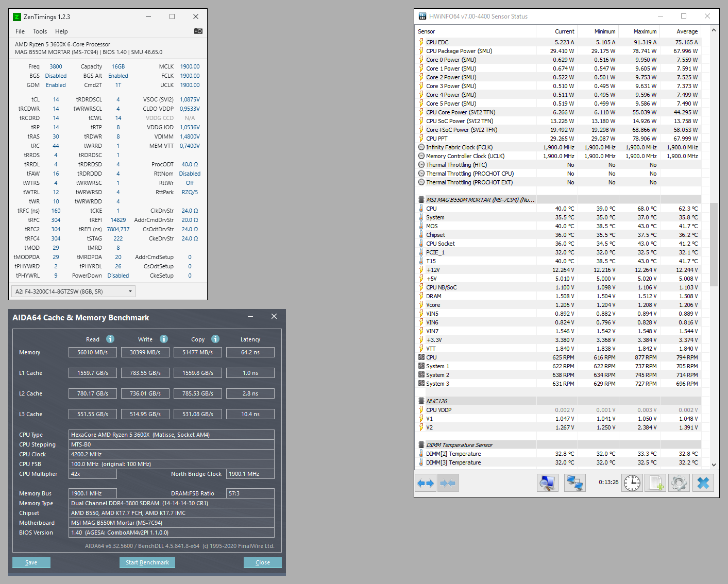The width and height of the screenshot is (728, 584).
Task: Click chip icon beside NUC126 header
Action: point(421,401)
